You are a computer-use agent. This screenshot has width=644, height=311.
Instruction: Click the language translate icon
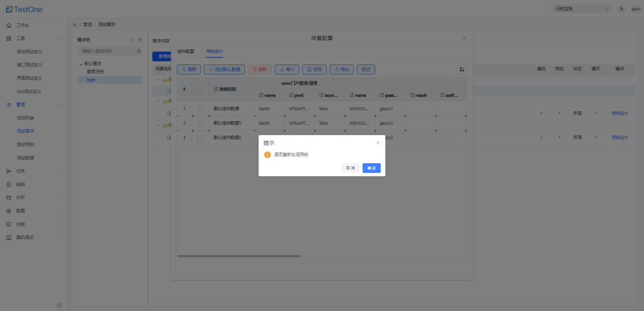622,9
